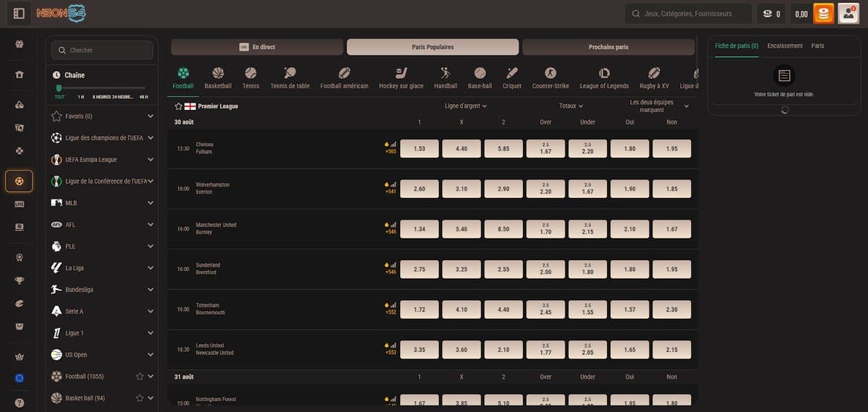The width and height of the screenshot is (868, 412).
Task: Open the Basket-ball (94) category
Action: 85,398
